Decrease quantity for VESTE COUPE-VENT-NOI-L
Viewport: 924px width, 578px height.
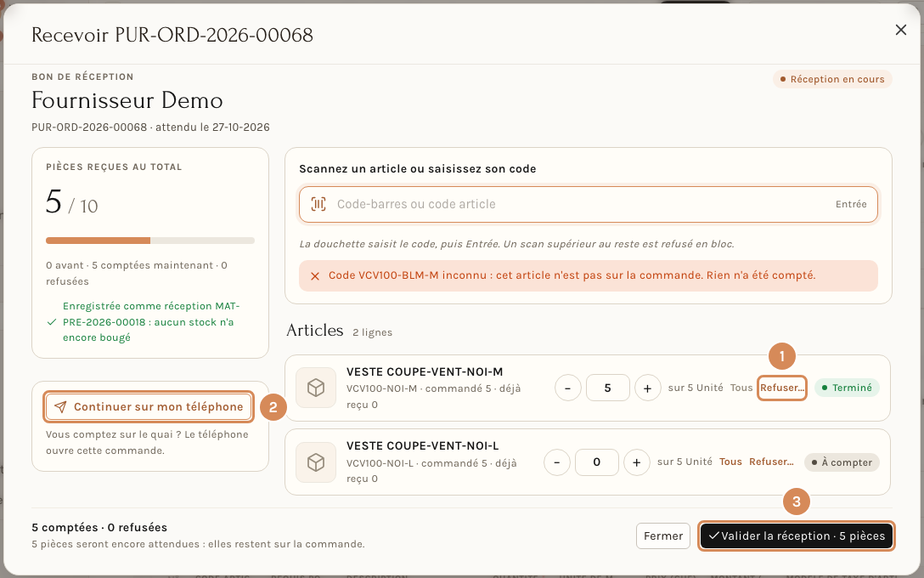(x=557, y=462)
